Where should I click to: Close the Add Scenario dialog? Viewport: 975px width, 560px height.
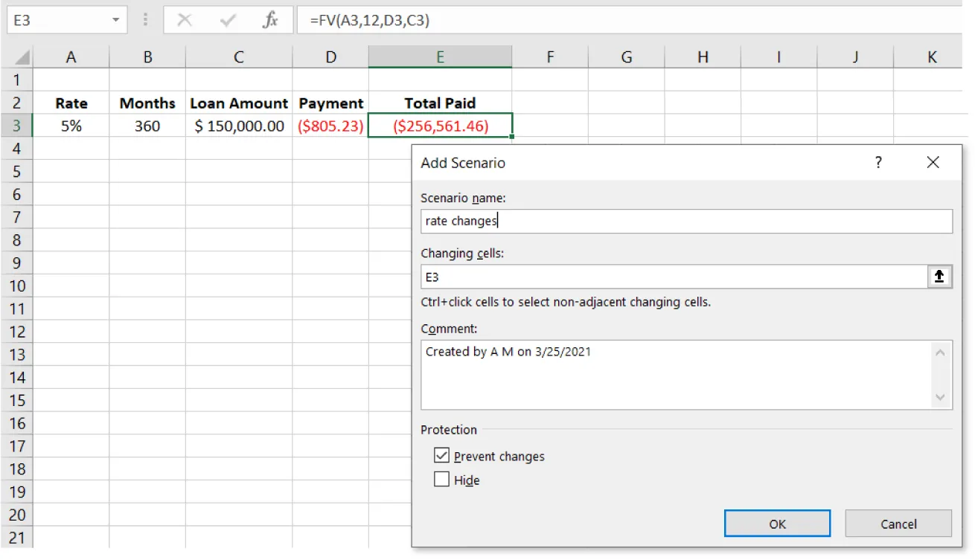pyautogui.click(x=933, y=163)
